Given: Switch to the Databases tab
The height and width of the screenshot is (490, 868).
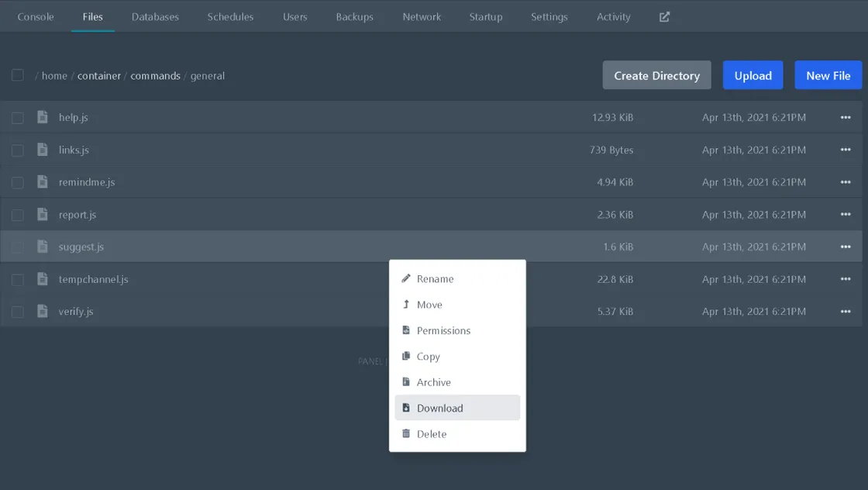Looking at the screenshot, I should click(155, 16).
